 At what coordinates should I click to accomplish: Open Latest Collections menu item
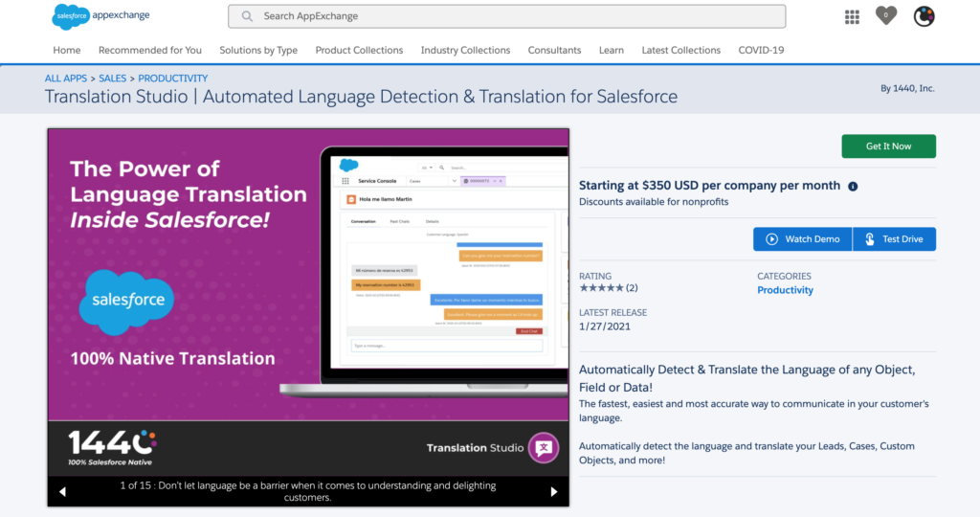pos(681,50)
